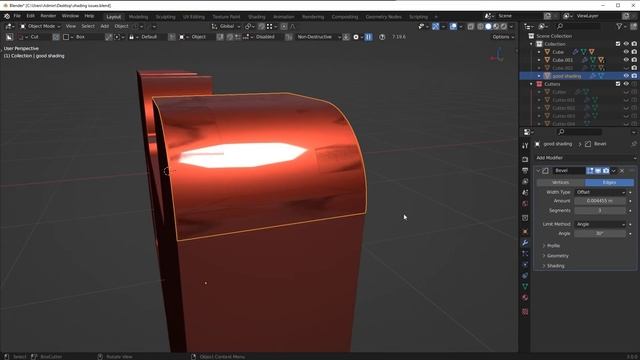The height and width of the screenshot is (360, 640).
Task: Click the Add menu in viewport header
Action: pos(104,26)
